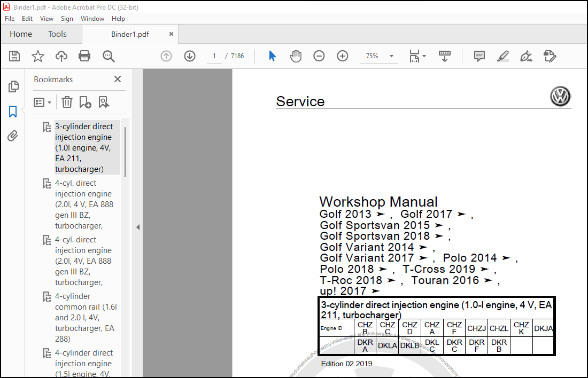The image size is (588, 378).
Task: Select the Highlight text pen tool
Action: pyautogui.click(x=502, y=56)
